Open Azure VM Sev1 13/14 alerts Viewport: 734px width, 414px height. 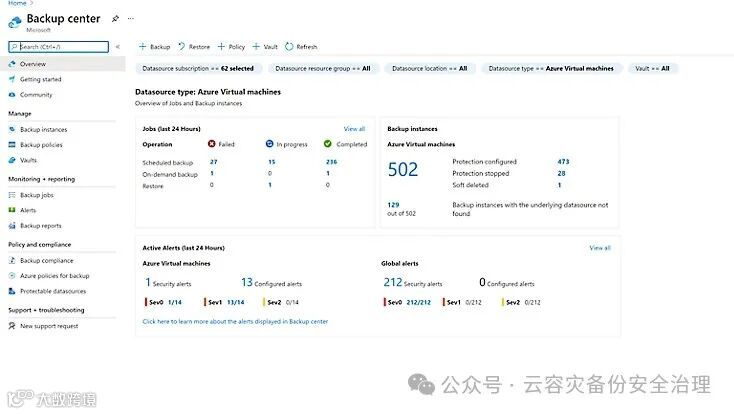coord(224,303)
